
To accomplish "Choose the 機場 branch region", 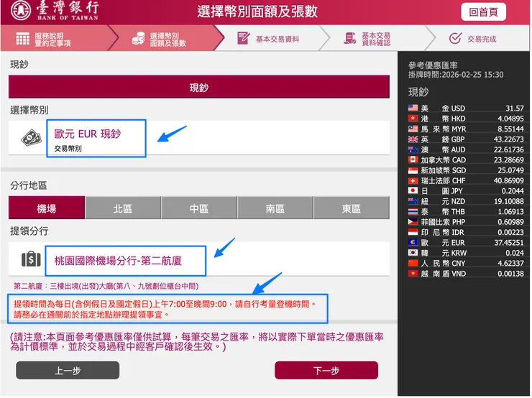I will click(47, 208).
